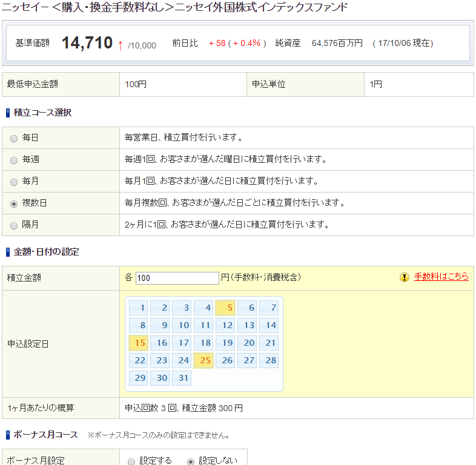Select the 複数日 multiple-days radio button
Viewport: 476px width, 465px height.
pyautogui.click(x=14, y=204)
